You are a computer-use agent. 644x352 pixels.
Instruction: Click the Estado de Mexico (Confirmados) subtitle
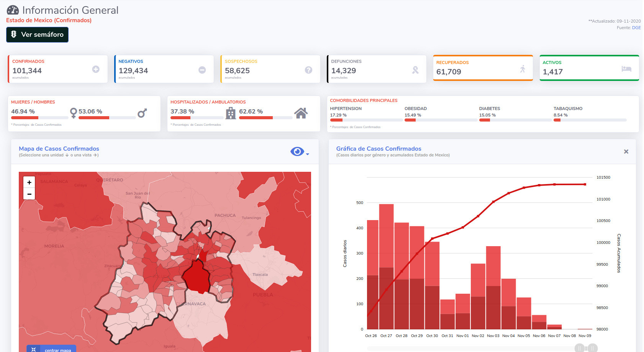click(x=49, y=20)
